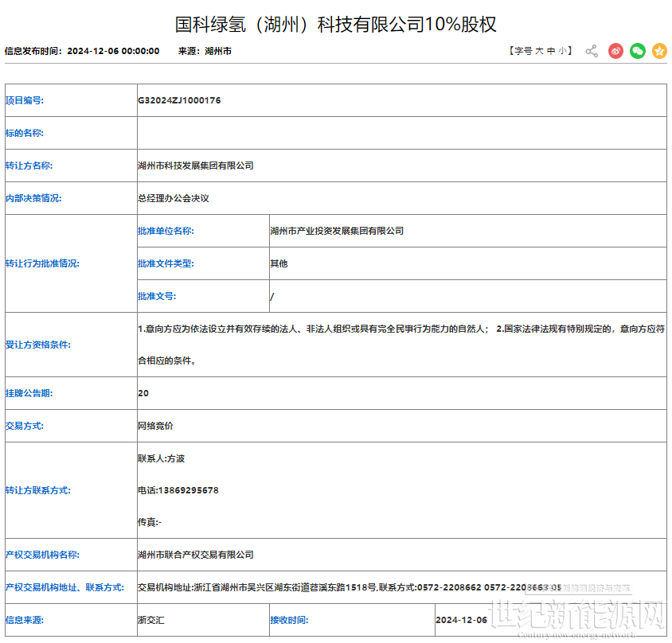Select transaction method 网络竞价

pyautogui.click(x=155, y=426)
